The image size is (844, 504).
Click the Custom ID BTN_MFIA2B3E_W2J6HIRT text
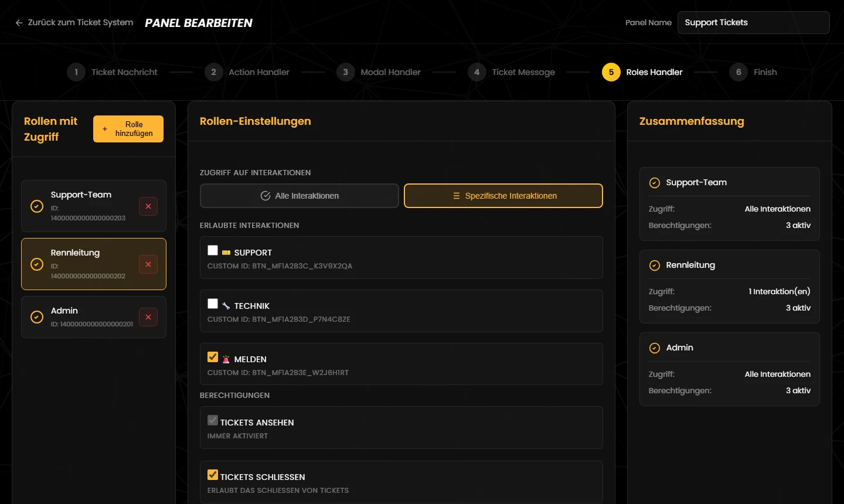pyautogui.click(x=278, y=373)
